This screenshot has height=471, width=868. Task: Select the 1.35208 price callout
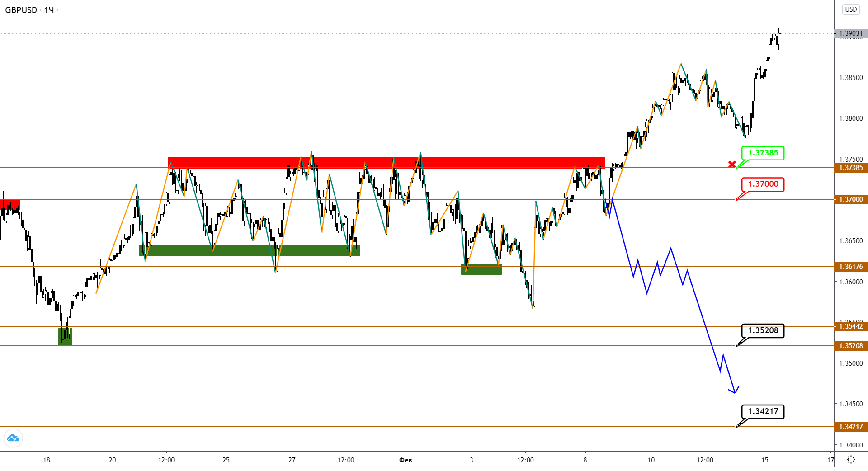[x=763, y=330]
